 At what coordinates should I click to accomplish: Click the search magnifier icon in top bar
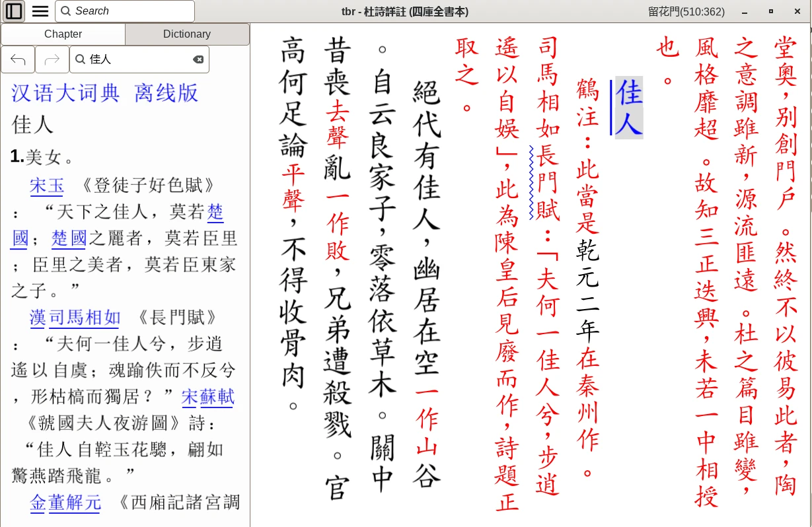tap(66, 11)
